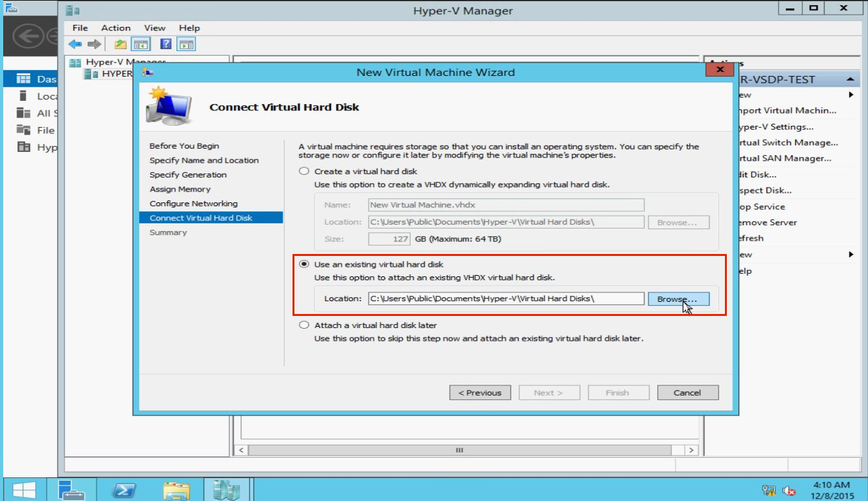Open the Action menu

coord(116,28)
